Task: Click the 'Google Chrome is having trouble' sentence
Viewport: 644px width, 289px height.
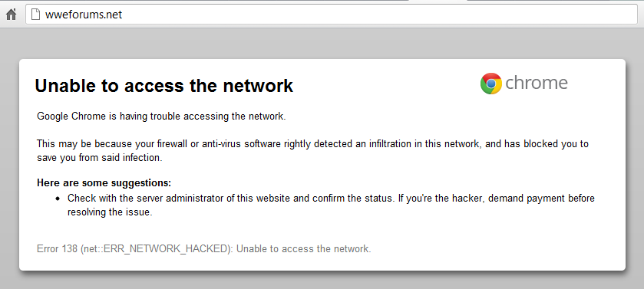Action: (x=161, y=116)
